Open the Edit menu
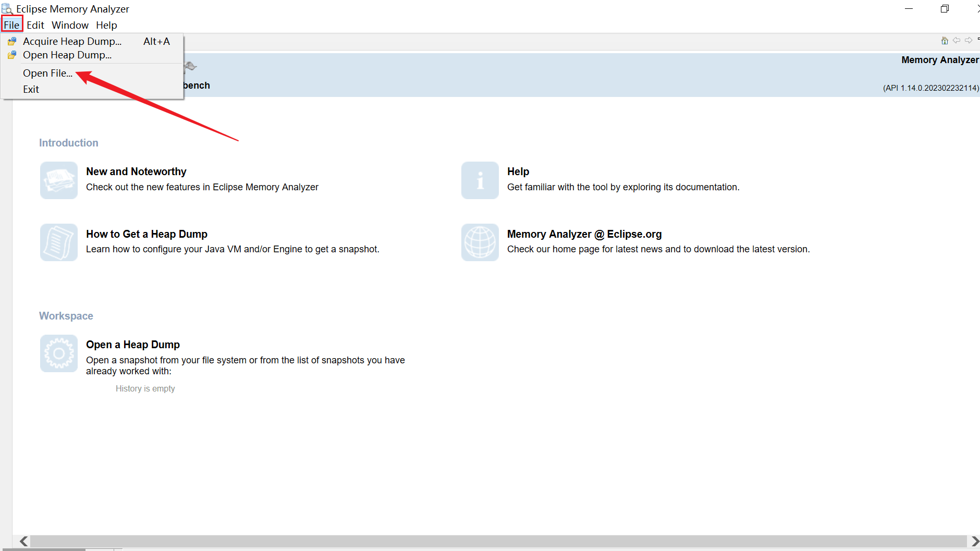Image resolution: width=980 pixels, height=551 pixels. 35,25
